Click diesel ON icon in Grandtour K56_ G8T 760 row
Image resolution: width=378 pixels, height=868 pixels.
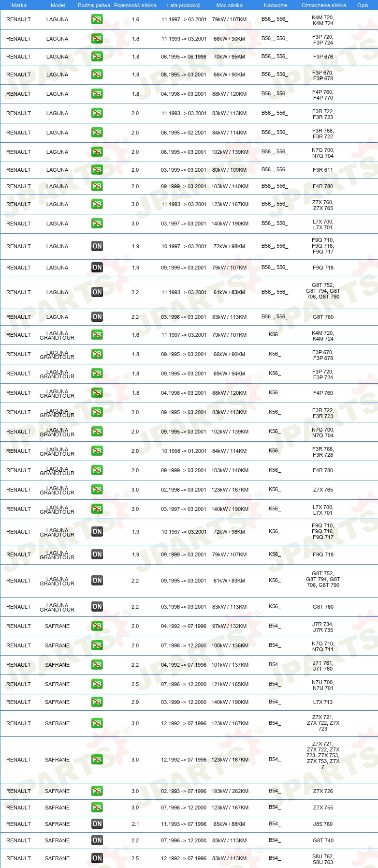[97, 607]
